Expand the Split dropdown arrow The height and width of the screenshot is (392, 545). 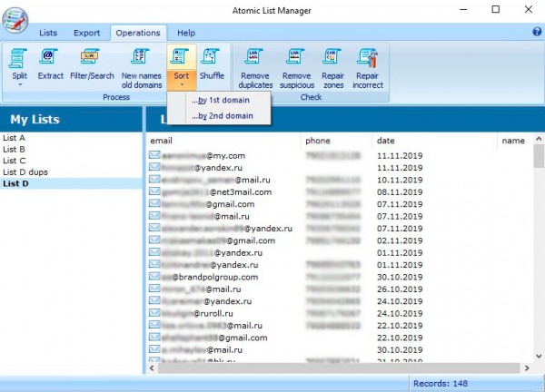pyautogui.click(x=20, y=84)
